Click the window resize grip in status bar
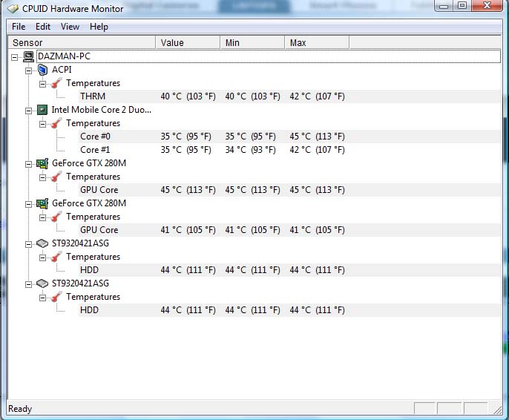The height and width of the screenshot is (420, 509). 497,410
